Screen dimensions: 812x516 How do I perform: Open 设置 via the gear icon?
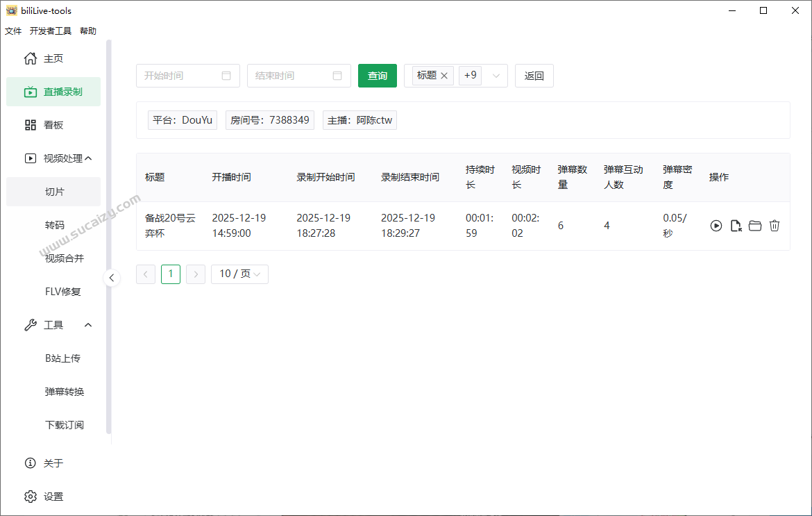31,496
